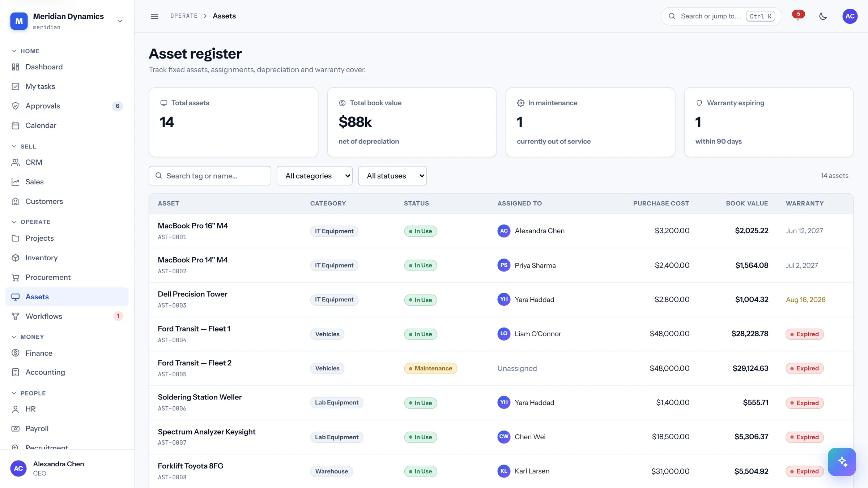Click Alexandra Chen avatar in sidebar footer

point(18,468)
